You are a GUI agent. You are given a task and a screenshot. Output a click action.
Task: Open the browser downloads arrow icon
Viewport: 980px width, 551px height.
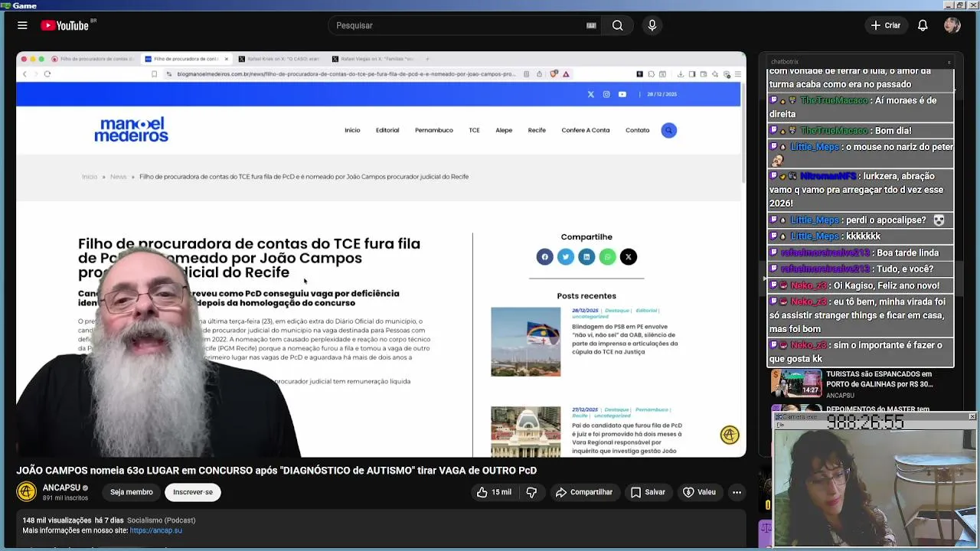680,74
